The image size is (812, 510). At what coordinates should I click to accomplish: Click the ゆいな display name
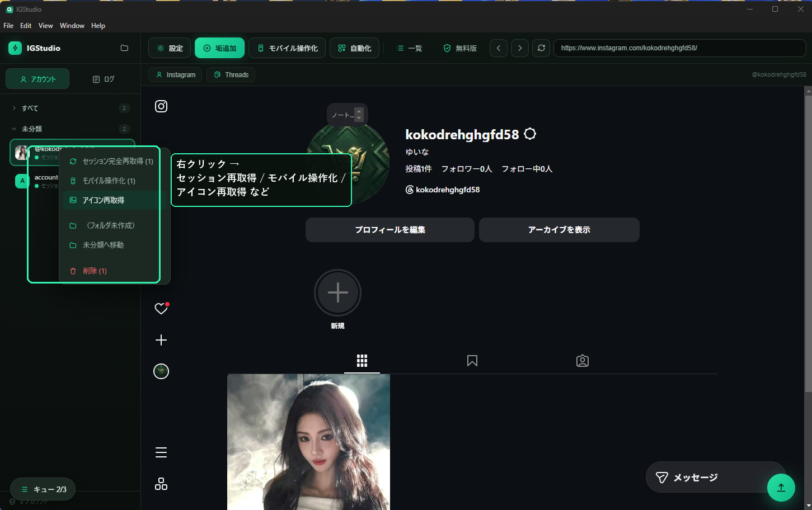pyautogui.click(x=417, y=152)
